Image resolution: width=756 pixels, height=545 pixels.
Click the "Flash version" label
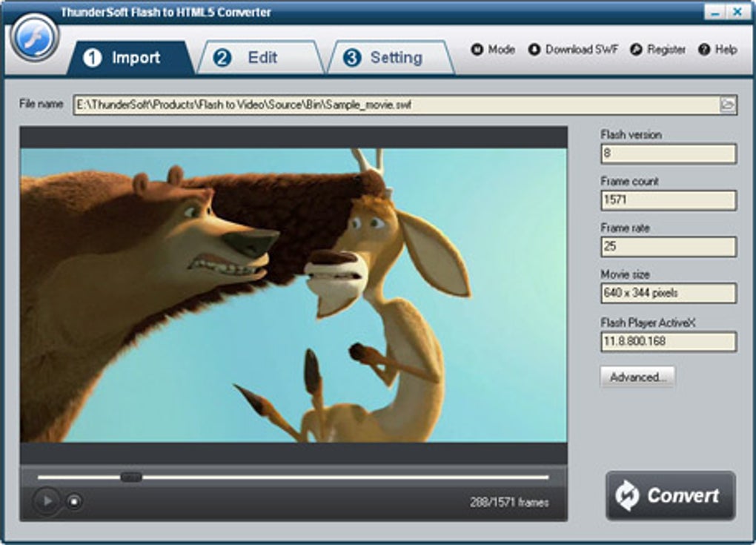click(631, 135)
